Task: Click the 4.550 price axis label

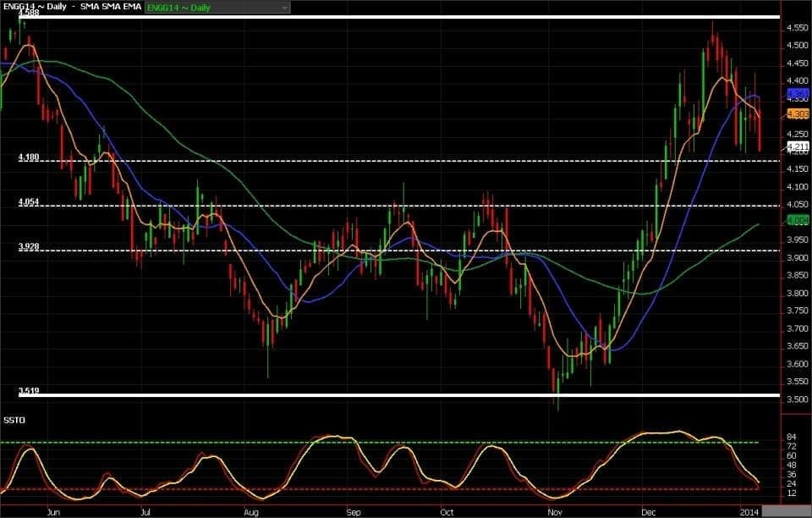Action: (796, 28)
